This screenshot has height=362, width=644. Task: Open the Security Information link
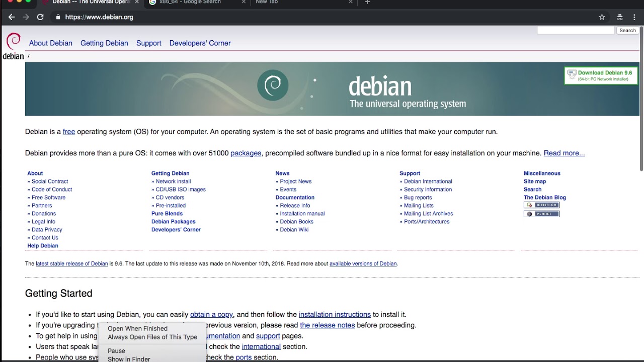[x=428, y=190]
